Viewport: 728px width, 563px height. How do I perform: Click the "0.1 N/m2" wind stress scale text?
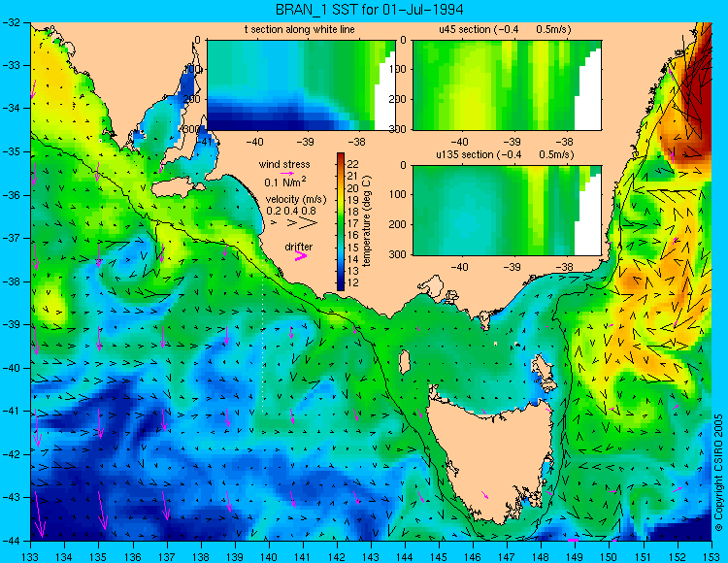[x=285, y=182]
